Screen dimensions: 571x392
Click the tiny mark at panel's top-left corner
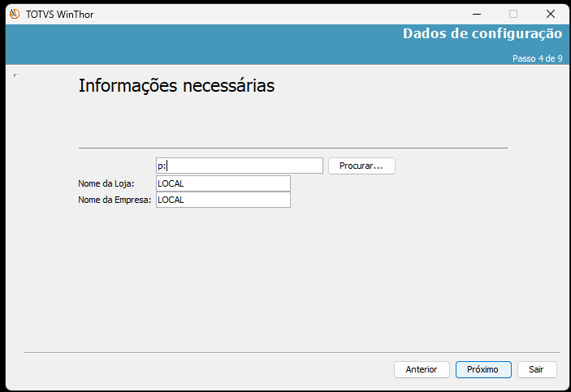click(15, 75)
